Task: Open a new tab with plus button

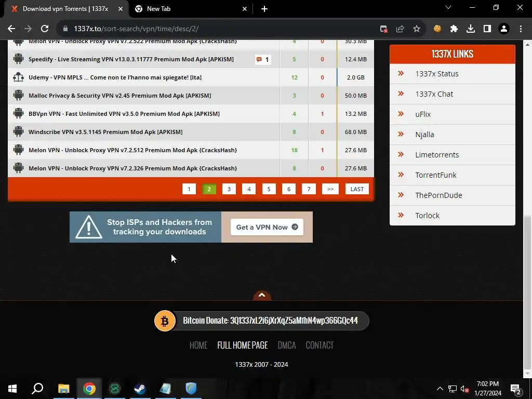Action: [264, 9]
